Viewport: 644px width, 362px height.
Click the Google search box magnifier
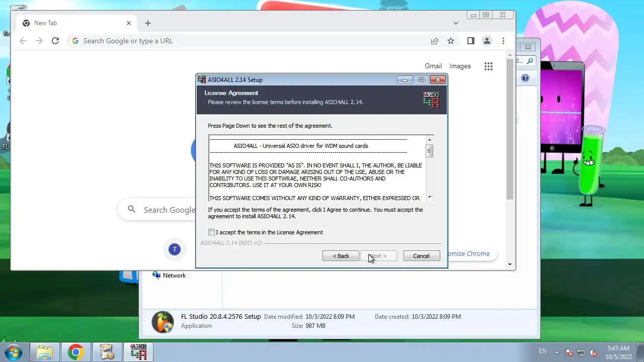pyautogui.click(x=131, y=209)
